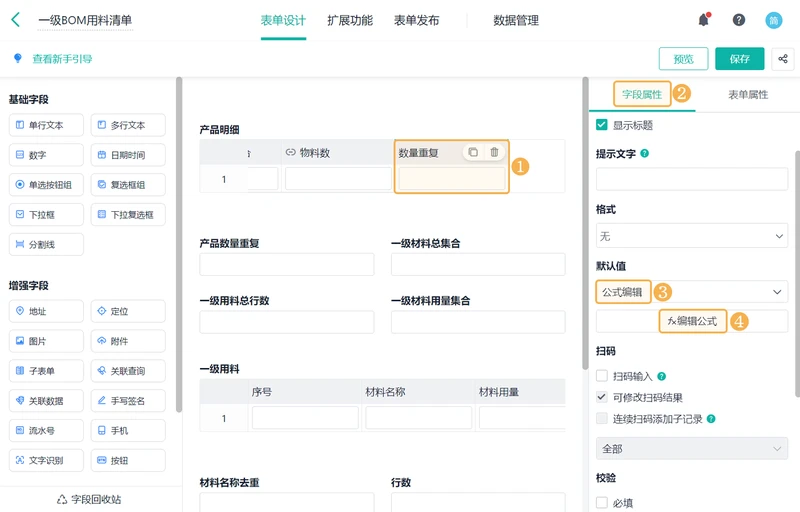The height and width of the screenshot is (512, 800).
Task: Add a 复选框组 field
Action: (128, 185)
